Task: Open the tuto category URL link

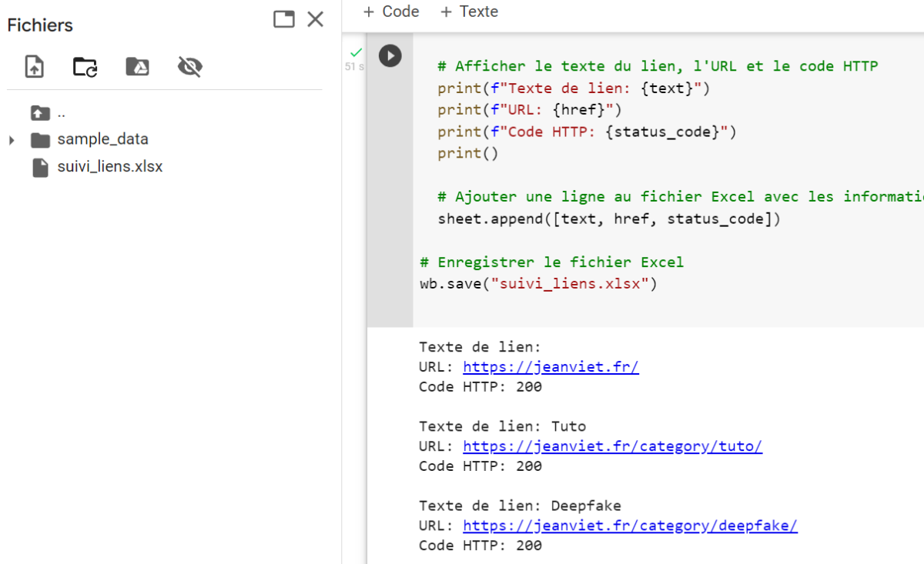Action: [x=612, y=446]
